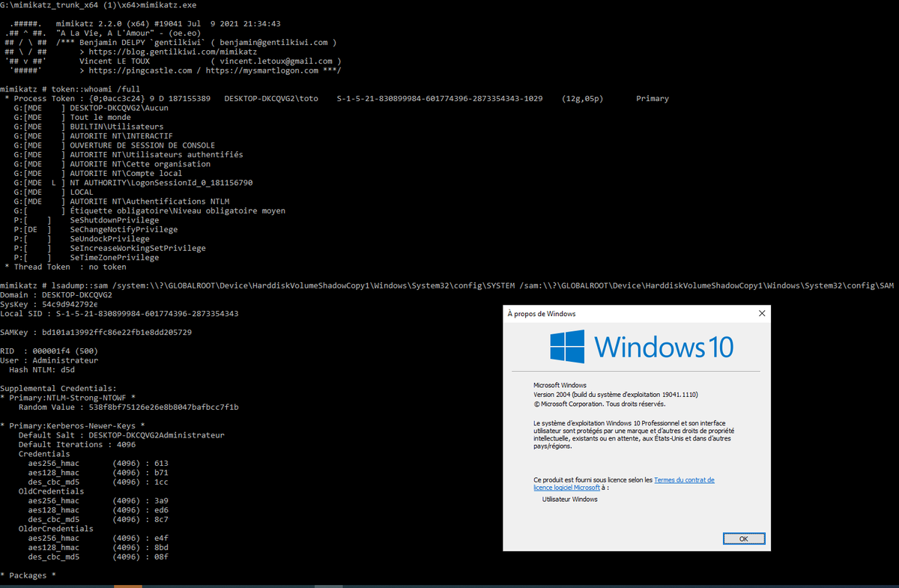Click the 'Microsoft Windows' label in the dialog

point(560,385)
